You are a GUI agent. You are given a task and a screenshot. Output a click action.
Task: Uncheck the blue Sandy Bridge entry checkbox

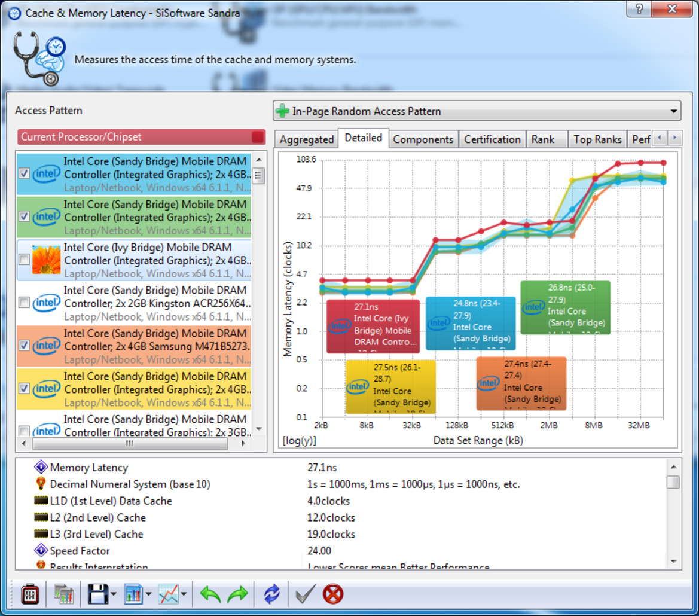point(24,173)
